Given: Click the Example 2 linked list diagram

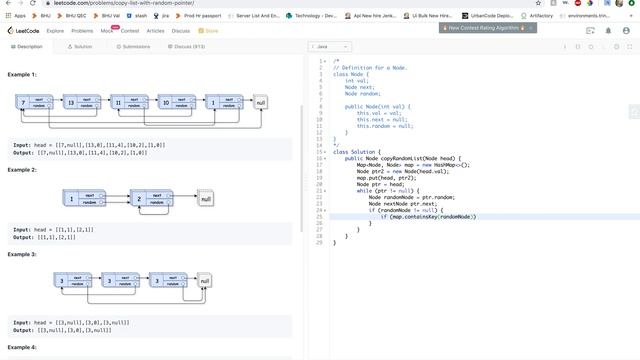Looking at the screenshot, I should click(138, 202).
